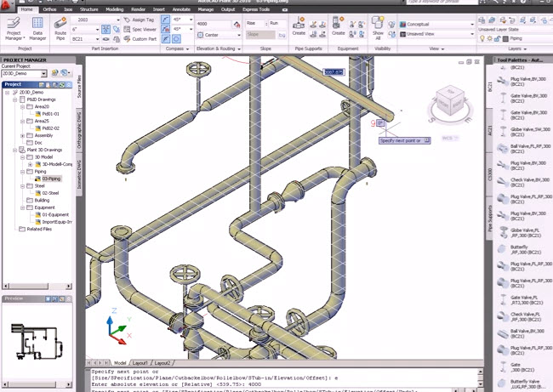Open the Annotate ribbon tab
The height and width of the screenshot is (392, 553).
pyautogui.click(x=181, y=9)
